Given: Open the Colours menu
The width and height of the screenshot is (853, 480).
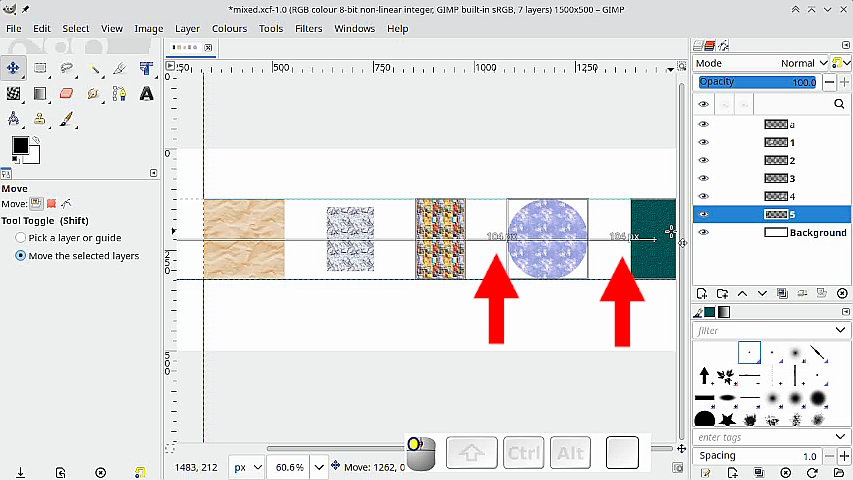Looking at the screenshot, I should [x=229, y=29].
